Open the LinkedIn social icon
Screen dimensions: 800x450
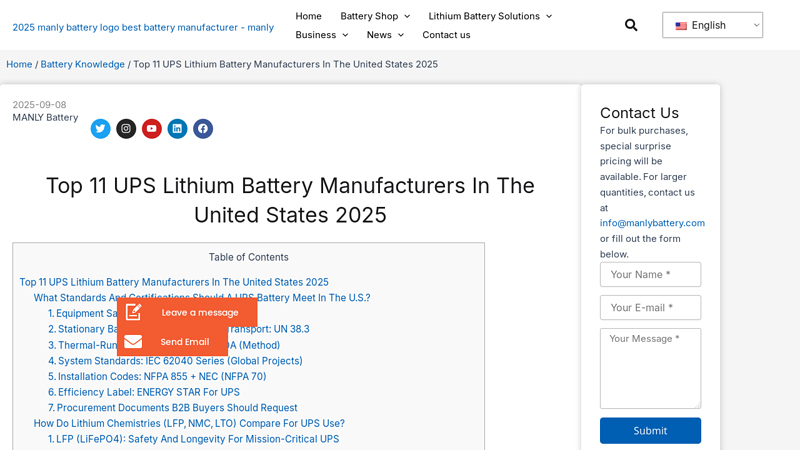[x=177, y=129]
